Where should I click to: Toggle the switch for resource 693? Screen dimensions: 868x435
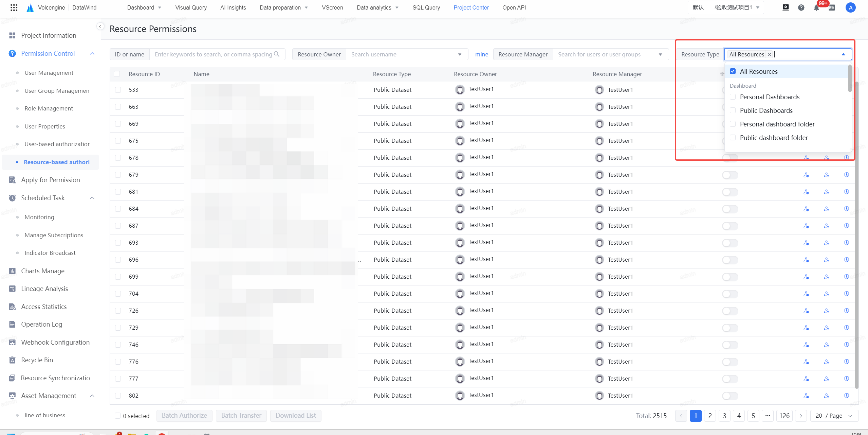730,243
